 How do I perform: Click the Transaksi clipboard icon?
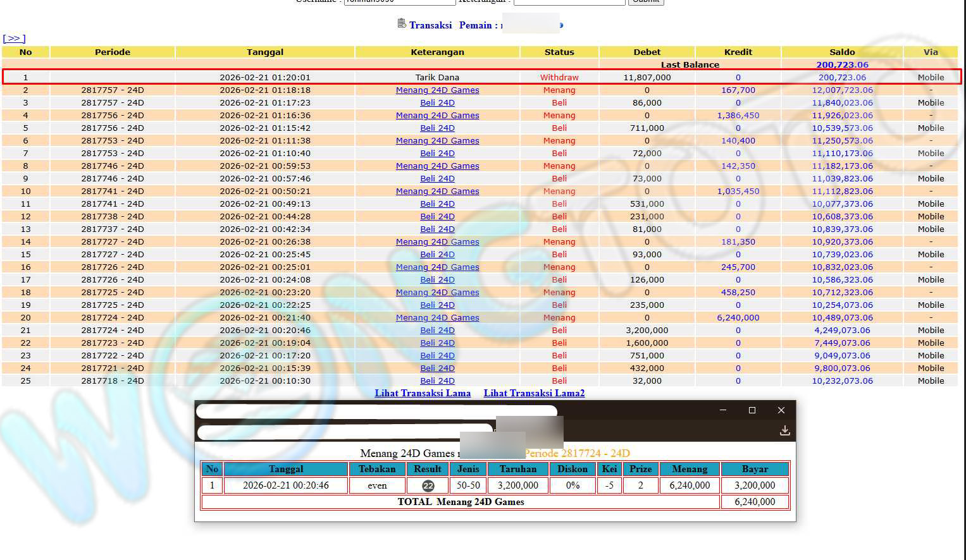pyautogui.click(x=401, y=23)
